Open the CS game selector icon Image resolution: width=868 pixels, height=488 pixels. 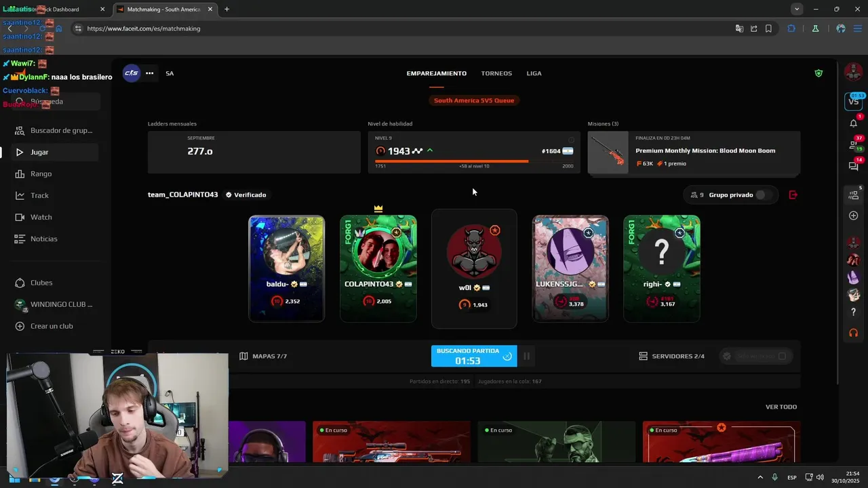[132, 73]
